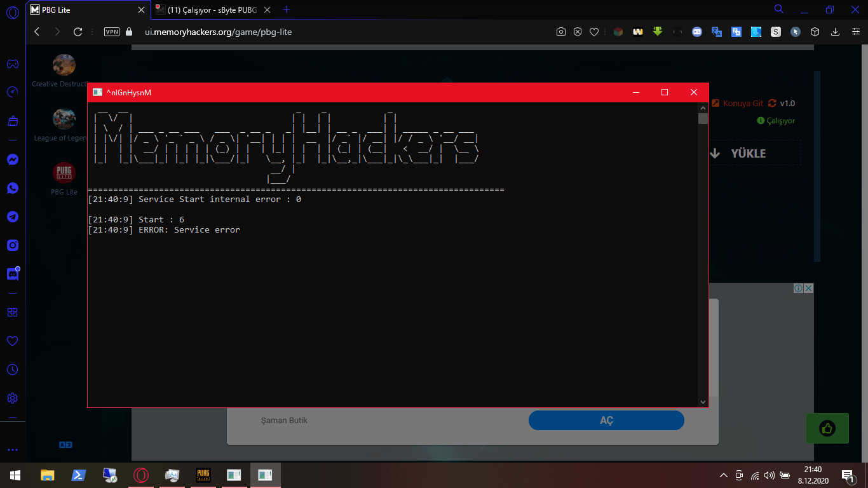Open PowerShell from the taskbar
The height and width of the screenshot is (488, 868).
(x=78, y=475)
